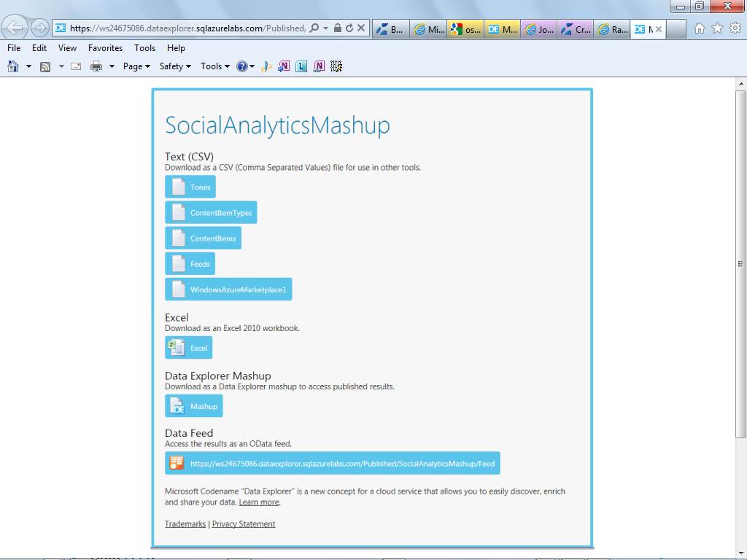747x560 pixels.
Task: Open the Tools dropdown in command bar
Action: (215, 66)
